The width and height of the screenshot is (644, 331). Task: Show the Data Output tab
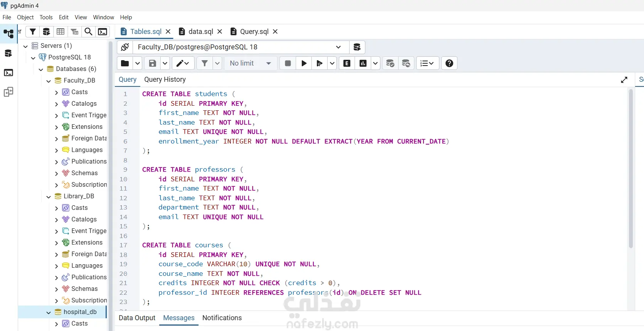(x=137, y=318)
